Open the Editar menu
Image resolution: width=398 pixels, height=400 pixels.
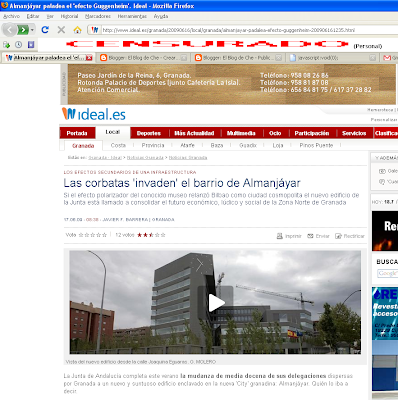(33, 16)
